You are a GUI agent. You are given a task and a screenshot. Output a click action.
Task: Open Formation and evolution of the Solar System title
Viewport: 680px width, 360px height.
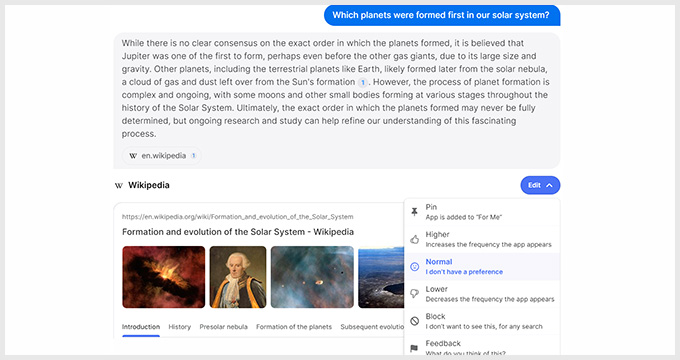pyautogui.click(x=238, y=232)
